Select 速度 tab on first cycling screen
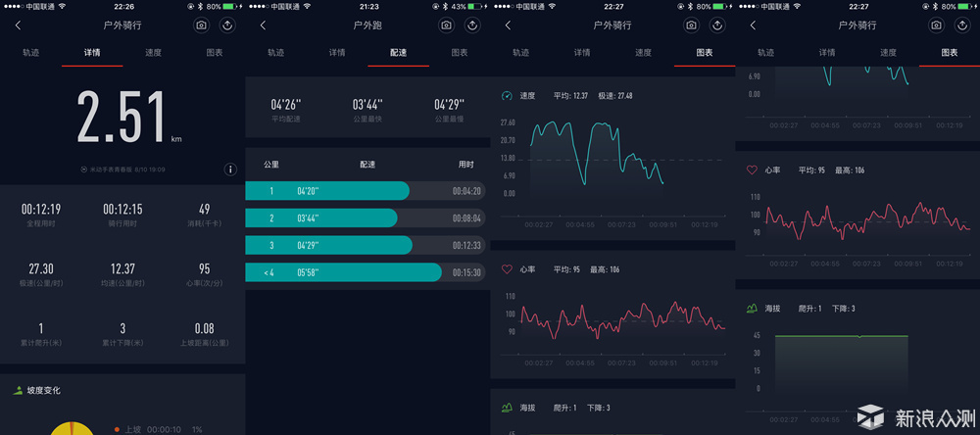Image resolution: width=980 pixels, height=435 pixels. (x=153, y=53)
